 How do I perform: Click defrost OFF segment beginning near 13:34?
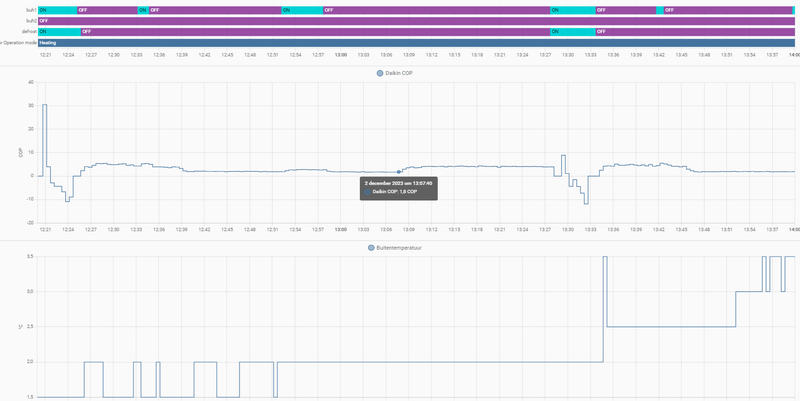(x=695, y=32)
